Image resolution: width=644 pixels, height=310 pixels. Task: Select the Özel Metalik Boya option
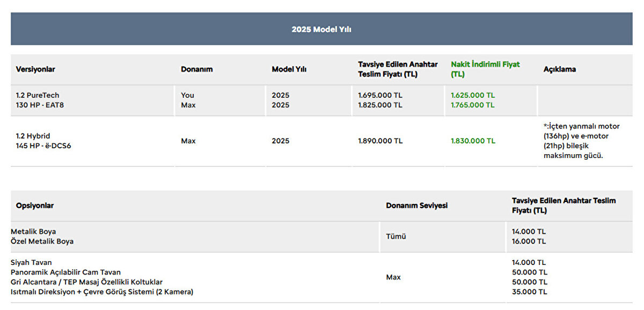(42, 242)
